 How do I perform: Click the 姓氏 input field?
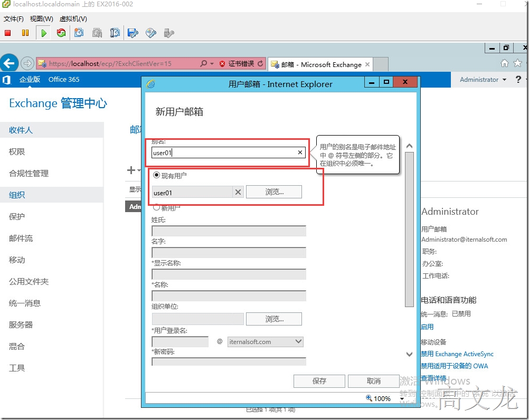pos(229,231)
